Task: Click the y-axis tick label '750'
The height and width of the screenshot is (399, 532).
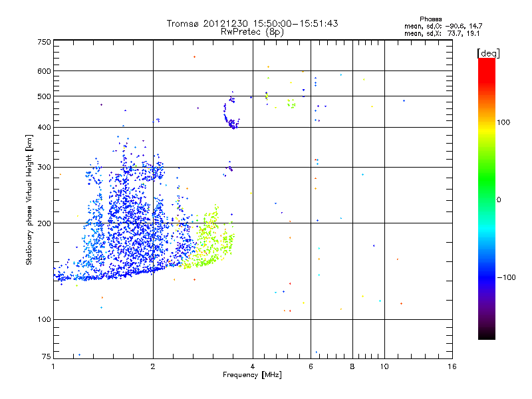Action: point(44,42)
